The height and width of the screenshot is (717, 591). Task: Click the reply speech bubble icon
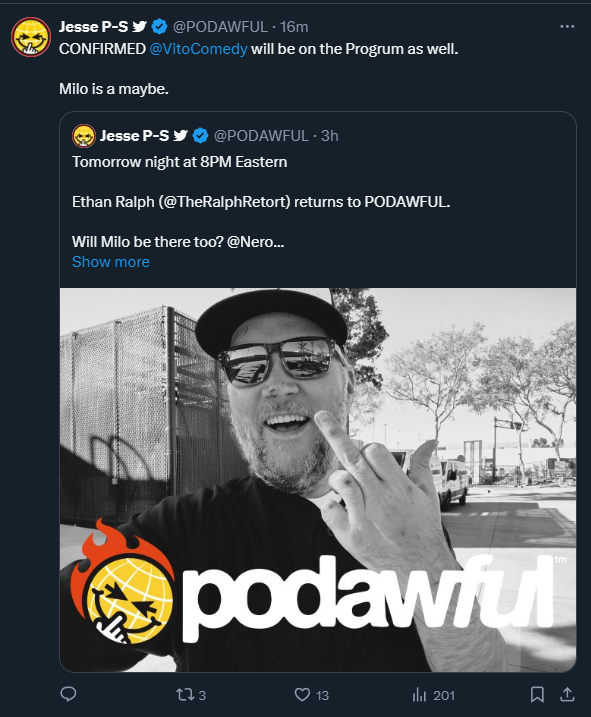tap(69, 694)
